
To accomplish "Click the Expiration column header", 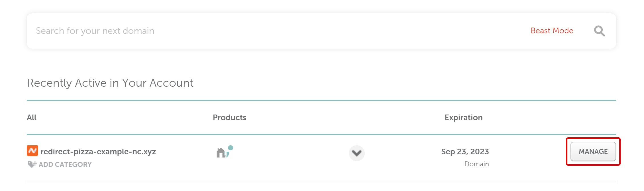I will tap(463, 118).
